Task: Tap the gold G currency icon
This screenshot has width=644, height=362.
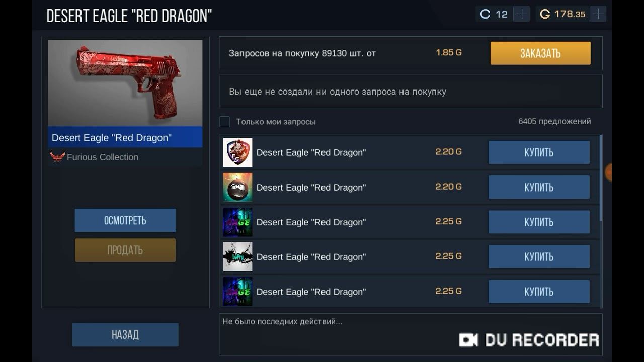Action: [x=545, y=14]
